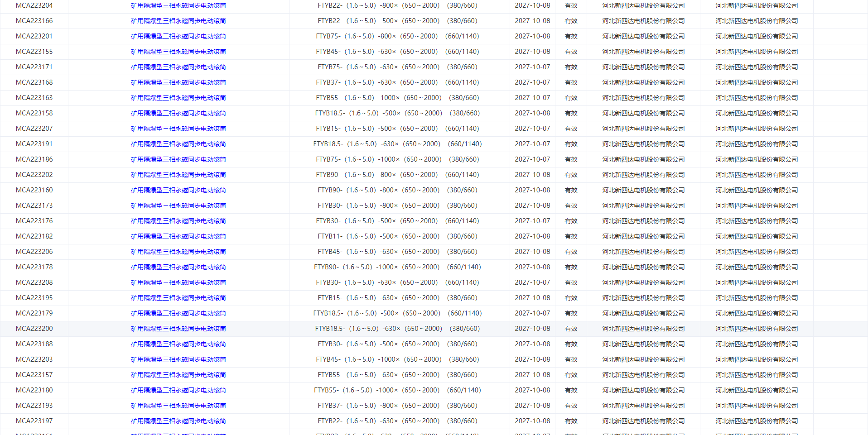Screen dimensions: 868x435
Task: Open the product link in highlighted row MCA223200
Action: [178, 329]
